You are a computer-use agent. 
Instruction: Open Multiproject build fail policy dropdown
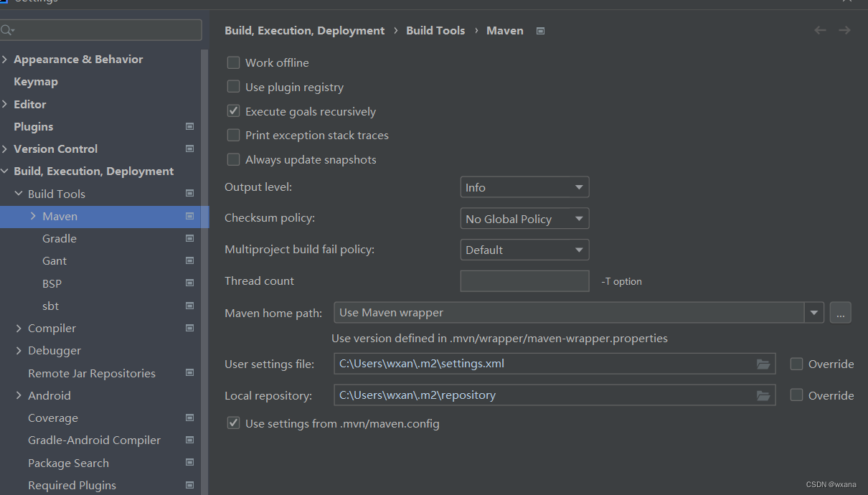(x=524, y=250)
